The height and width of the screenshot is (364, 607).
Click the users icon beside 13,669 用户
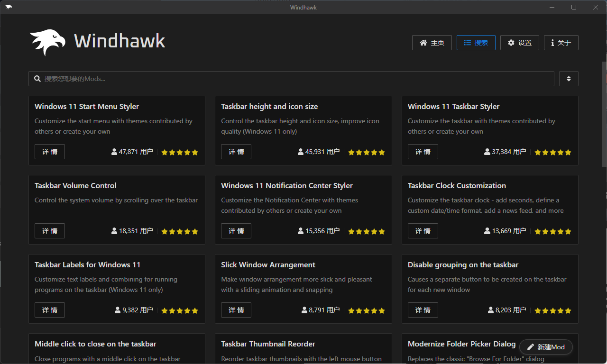pyautogui.click(x=487, y=231)
